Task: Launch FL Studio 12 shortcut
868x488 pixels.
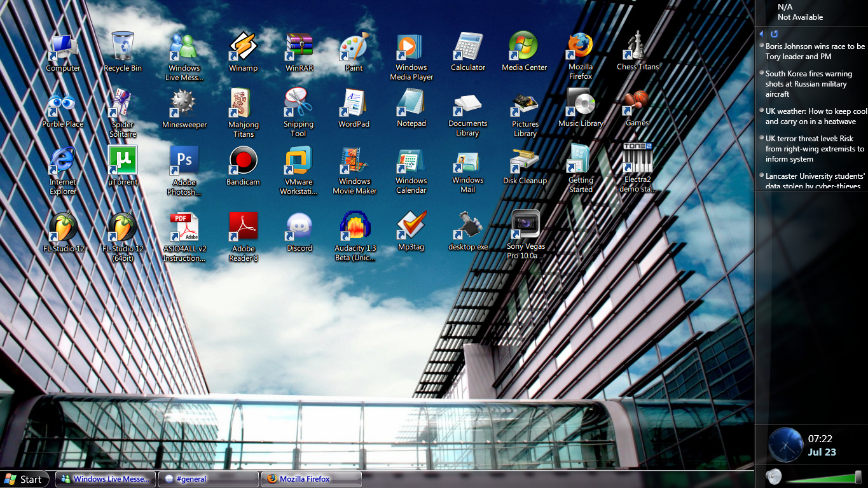Action: click(x=63, y=232)
